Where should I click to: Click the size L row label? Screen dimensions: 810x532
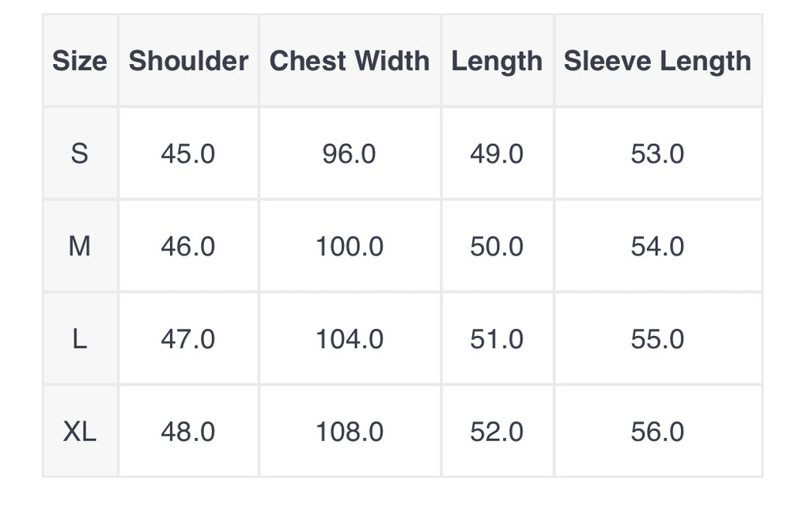80,339
